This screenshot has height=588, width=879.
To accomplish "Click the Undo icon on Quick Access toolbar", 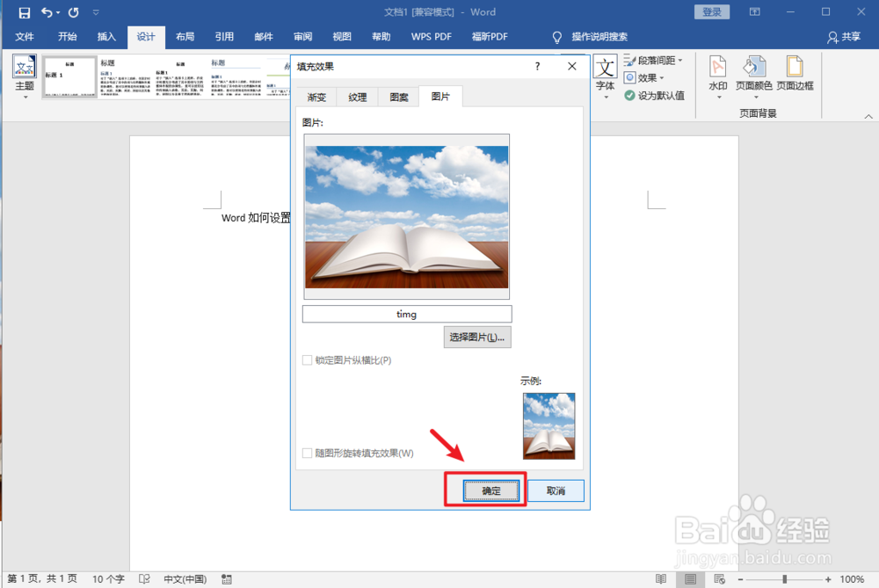I will [x=48, y=12].
